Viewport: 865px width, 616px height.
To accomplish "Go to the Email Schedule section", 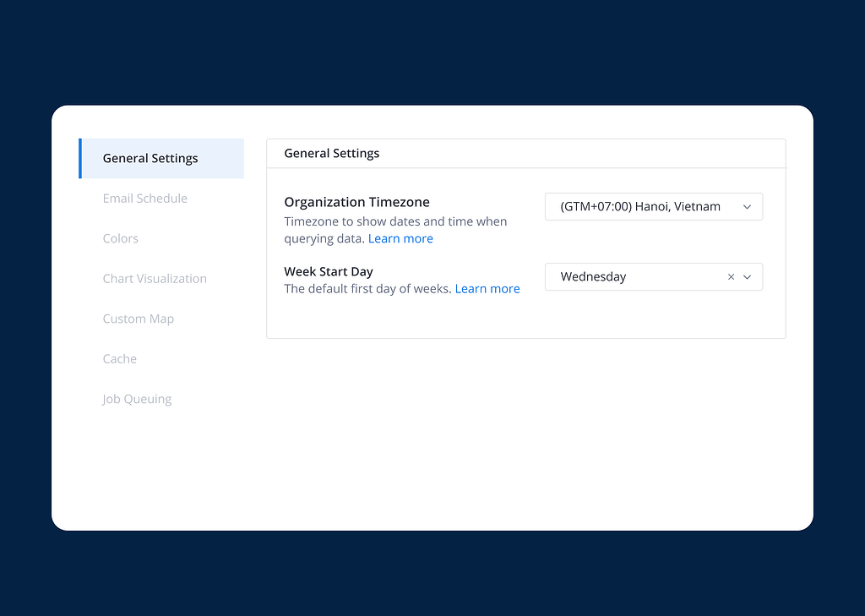I will click(x=145, y=199).
